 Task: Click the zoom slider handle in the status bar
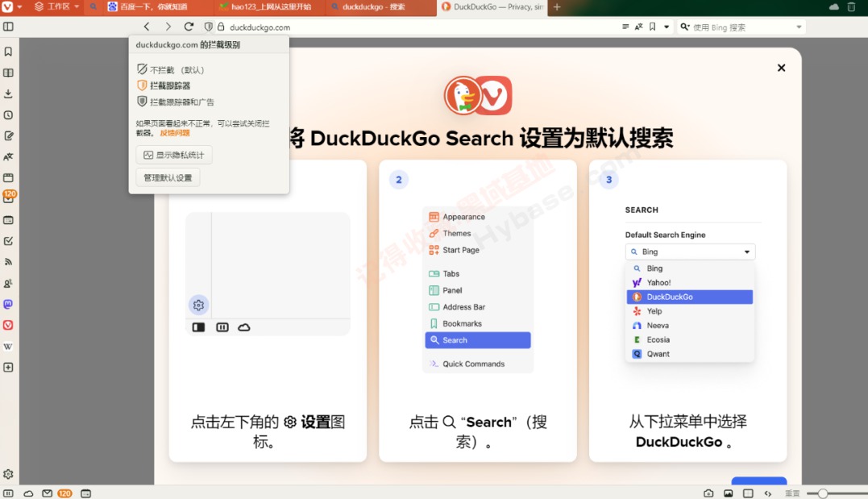click(x=823, y=493)
